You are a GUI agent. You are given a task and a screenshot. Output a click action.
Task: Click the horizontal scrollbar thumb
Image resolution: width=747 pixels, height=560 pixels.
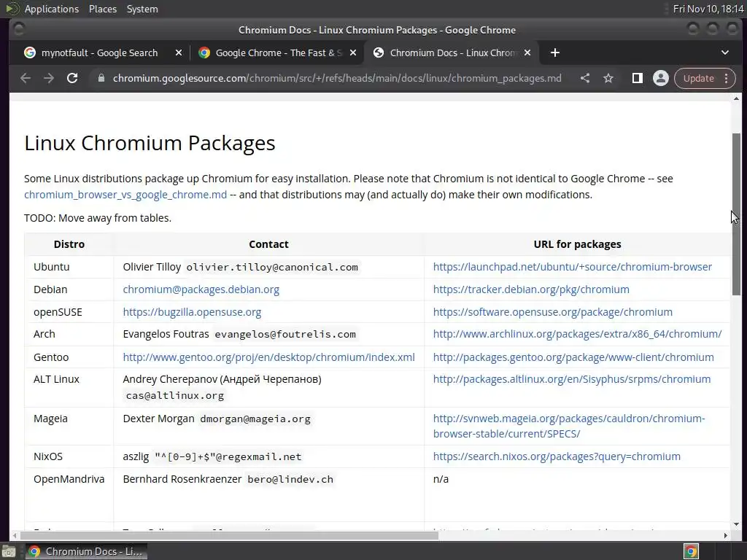(228, 535)
